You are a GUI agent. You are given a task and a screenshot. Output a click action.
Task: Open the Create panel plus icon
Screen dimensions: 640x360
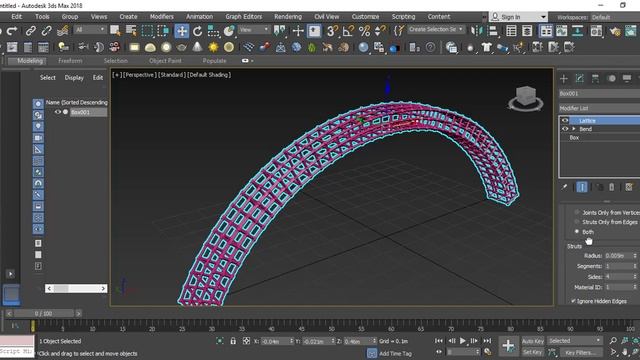[564, 78]
